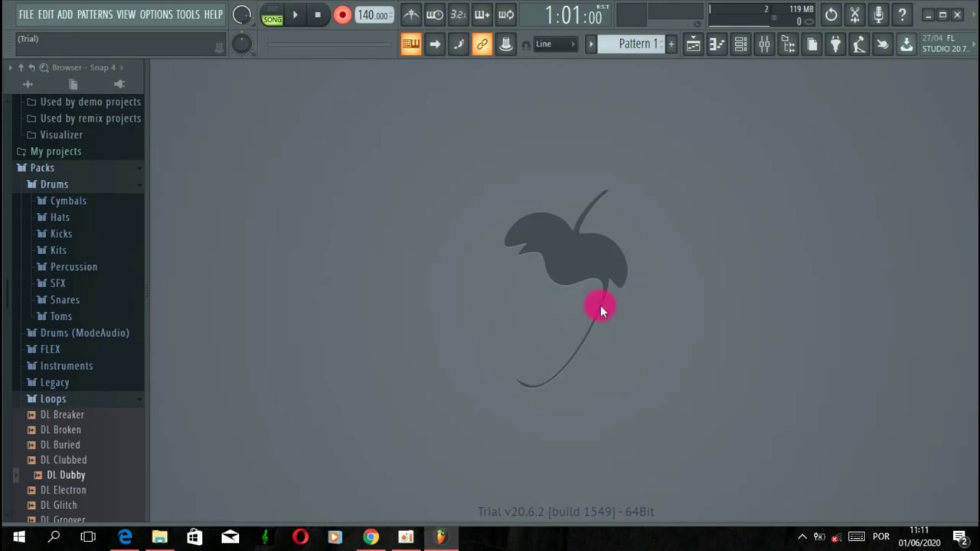Open Windows Start menu
Viewport: 980px width, 551px height.
(18, 537)
